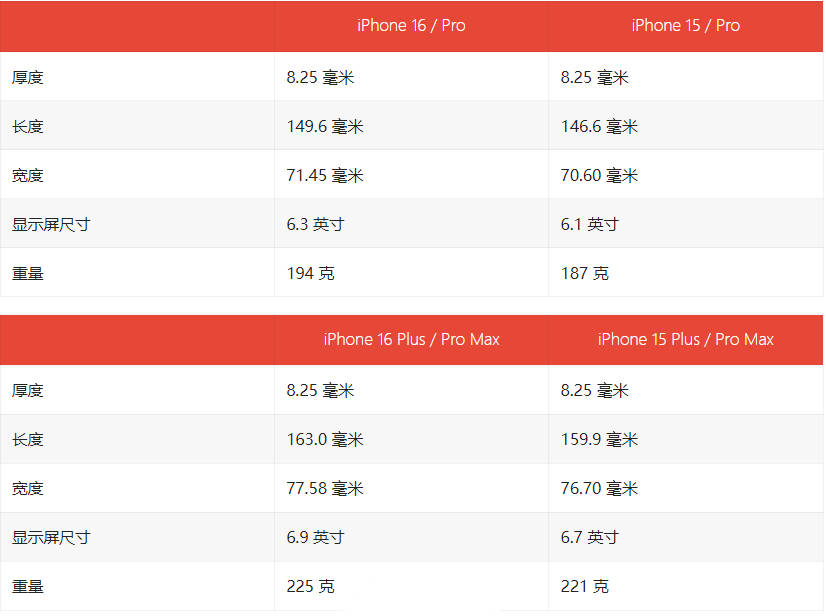Click the 70.60 毫米 width value
The image size is (826, 616).
598,176
